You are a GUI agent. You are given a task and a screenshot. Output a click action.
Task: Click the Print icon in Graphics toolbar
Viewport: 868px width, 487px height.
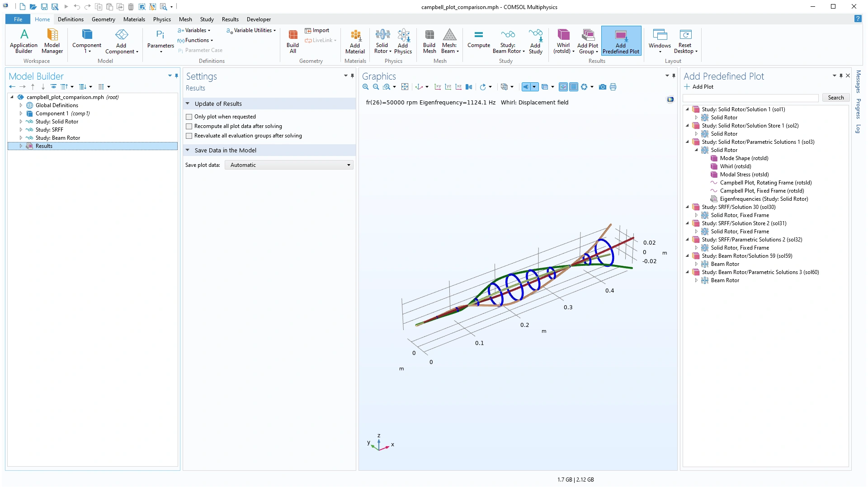pos(613,87)
